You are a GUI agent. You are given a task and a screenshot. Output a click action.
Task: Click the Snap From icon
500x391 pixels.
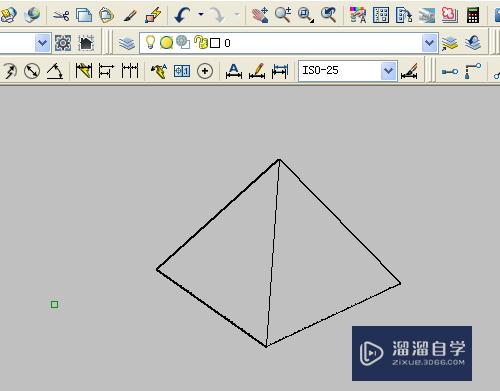tap(473, 71)
